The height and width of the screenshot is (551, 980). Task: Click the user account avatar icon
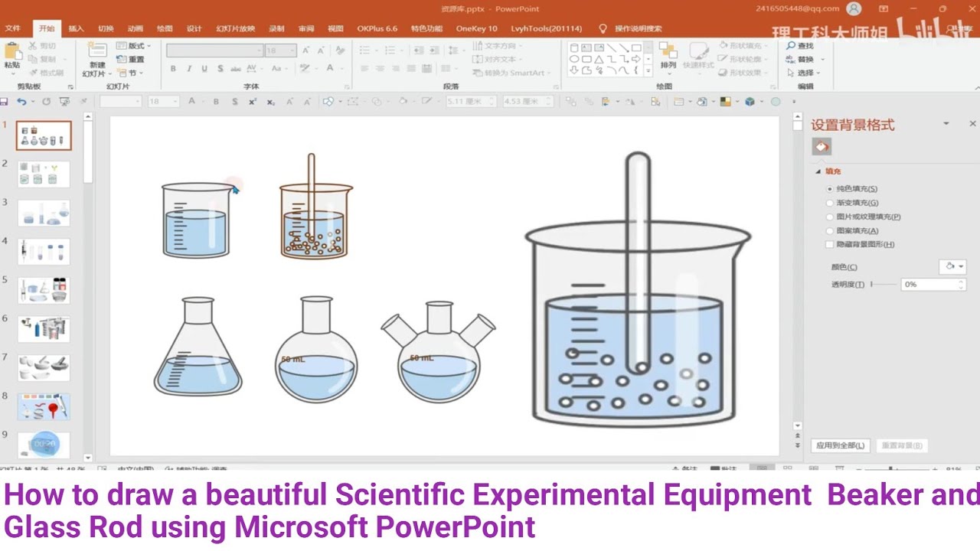pyautogui.click(x=854, y=8)
